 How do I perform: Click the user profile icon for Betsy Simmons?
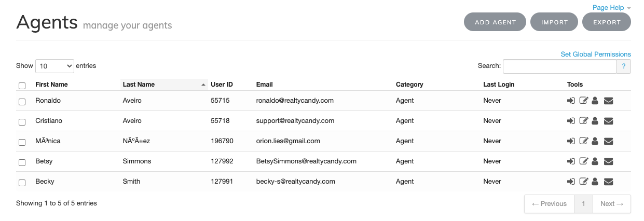595,161
